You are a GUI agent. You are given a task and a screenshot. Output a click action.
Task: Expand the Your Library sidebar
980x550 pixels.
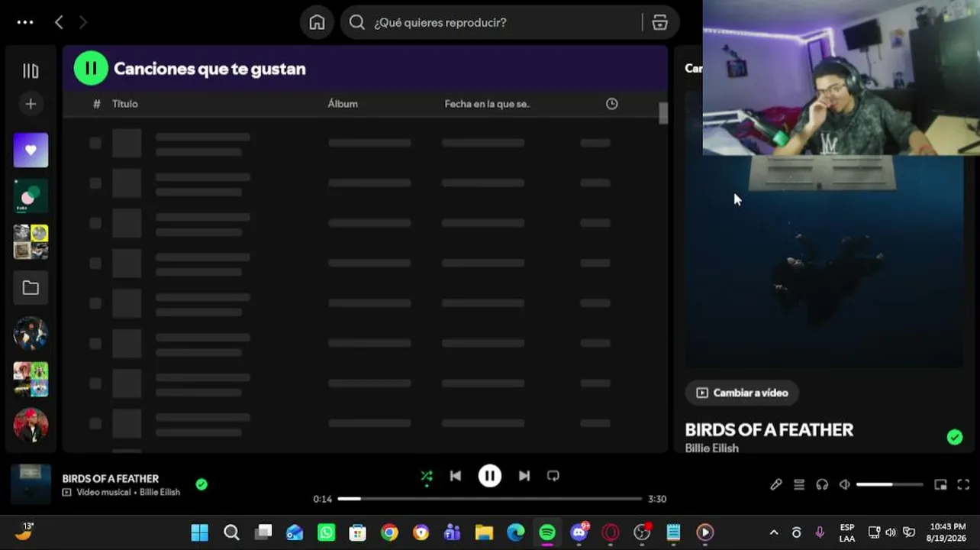pos(31,71)
